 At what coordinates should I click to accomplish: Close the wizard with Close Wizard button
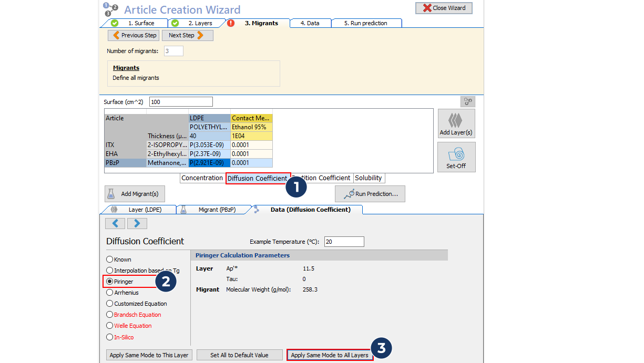[x=444, y=8]
